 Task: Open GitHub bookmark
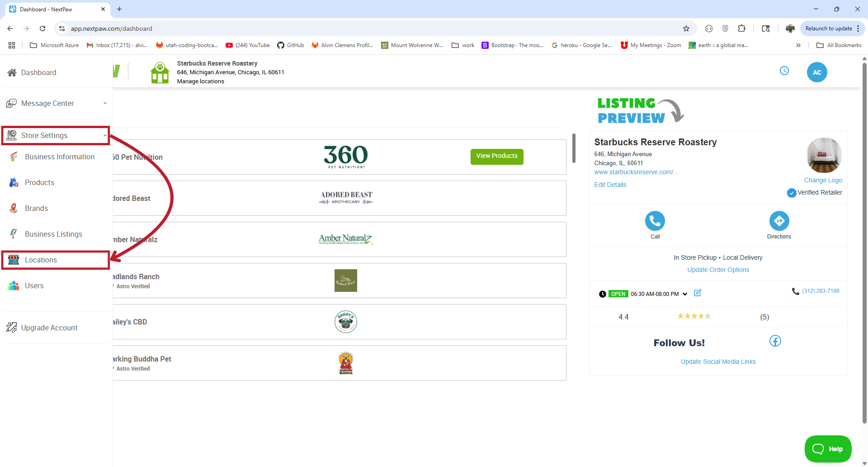[x=291, y=45]
